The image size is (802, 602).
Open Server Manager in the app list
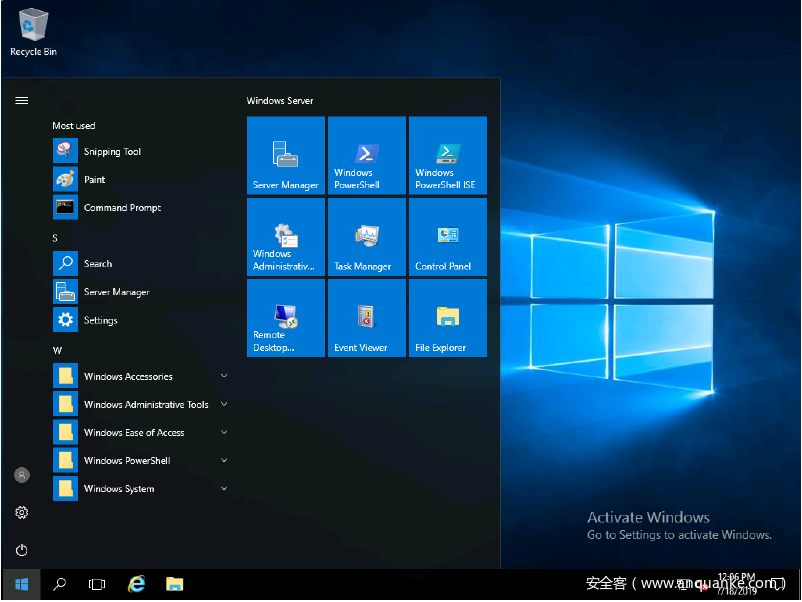(140, 292)
